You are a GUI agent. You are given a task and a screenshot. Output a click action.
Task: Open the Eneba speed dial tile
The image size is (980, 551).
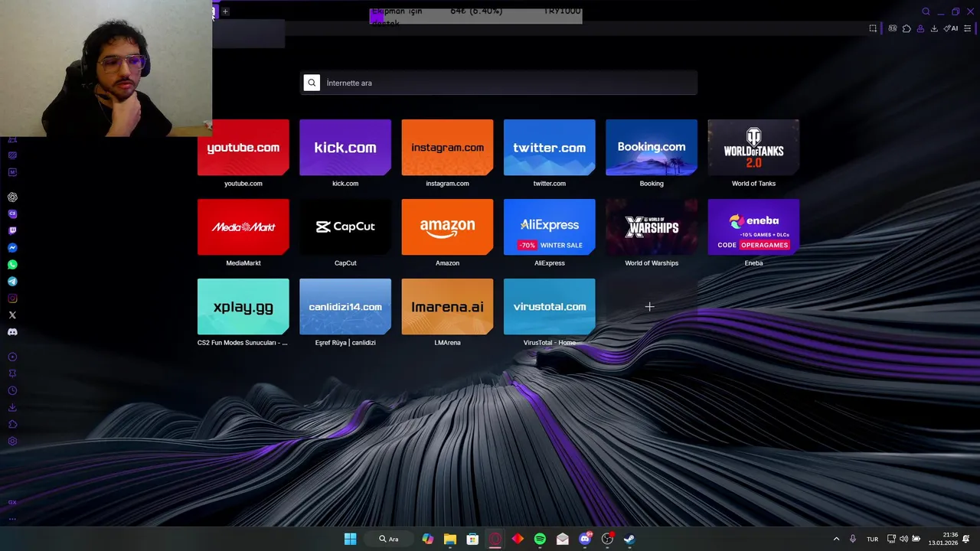coord(753,227)
